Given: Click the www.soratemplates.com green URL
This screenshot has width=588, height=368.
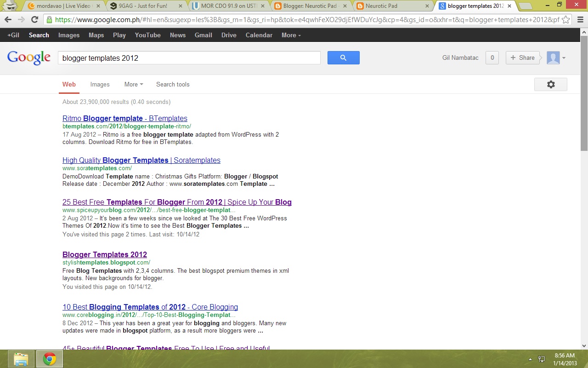Looking at the screenshot, I should coord(97,168).
